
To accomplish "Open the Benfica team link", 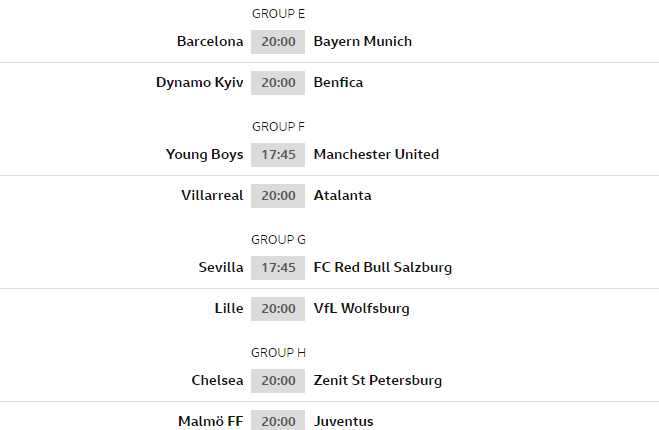I will pos(338,82).
